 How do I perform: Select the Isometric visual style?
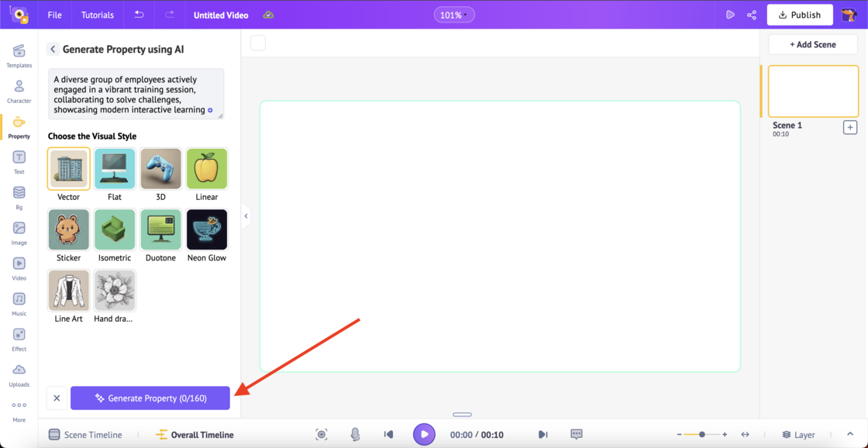point(114,230)
